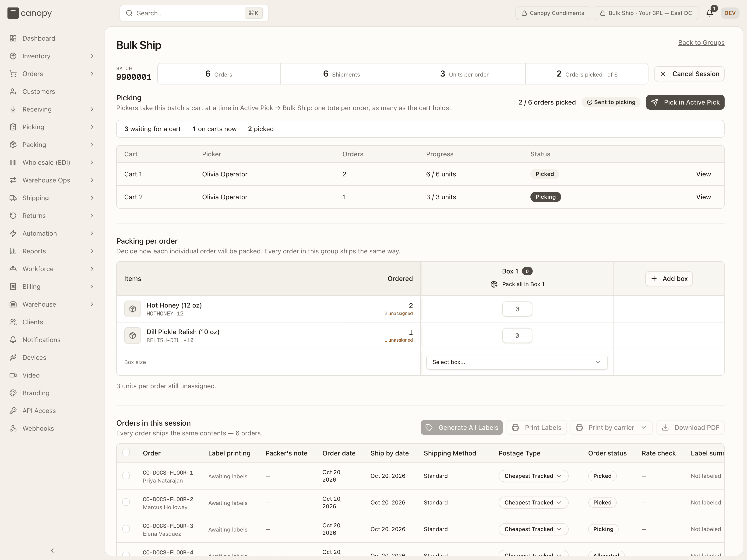Open Cheapest Tracked dropdown for CC-DOCS-FLOOR-2
This screenshot has width=747, height=560.
[x=533, y=503]
